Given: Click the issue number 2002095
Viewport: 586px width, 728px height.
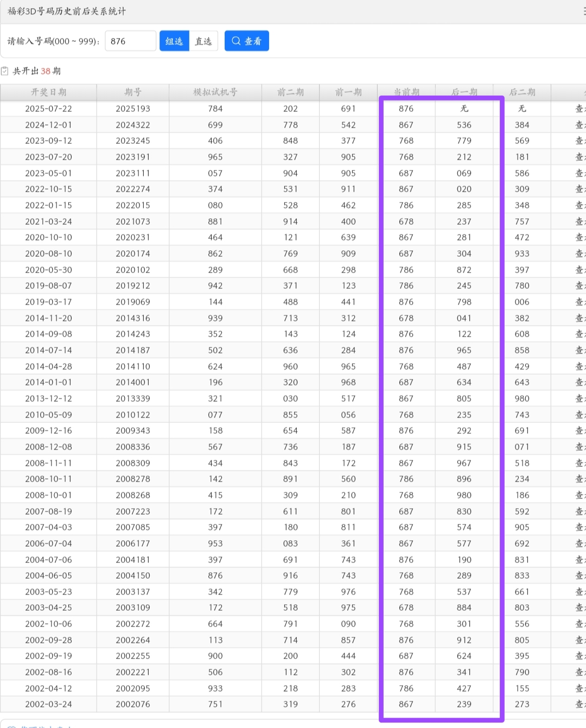Looking at the screenshot, I should coord(133,688).
